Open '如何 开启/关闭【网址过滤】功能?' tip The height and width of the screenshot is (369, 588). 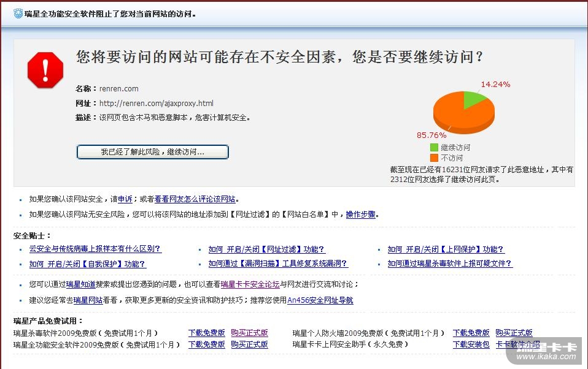(x=267, y=249)
